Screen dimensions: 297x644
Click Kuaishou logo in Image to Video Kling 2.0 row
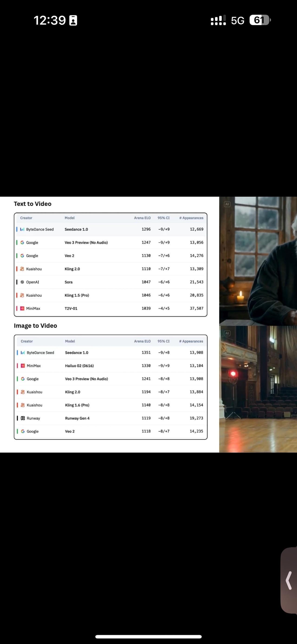point(23,392)
